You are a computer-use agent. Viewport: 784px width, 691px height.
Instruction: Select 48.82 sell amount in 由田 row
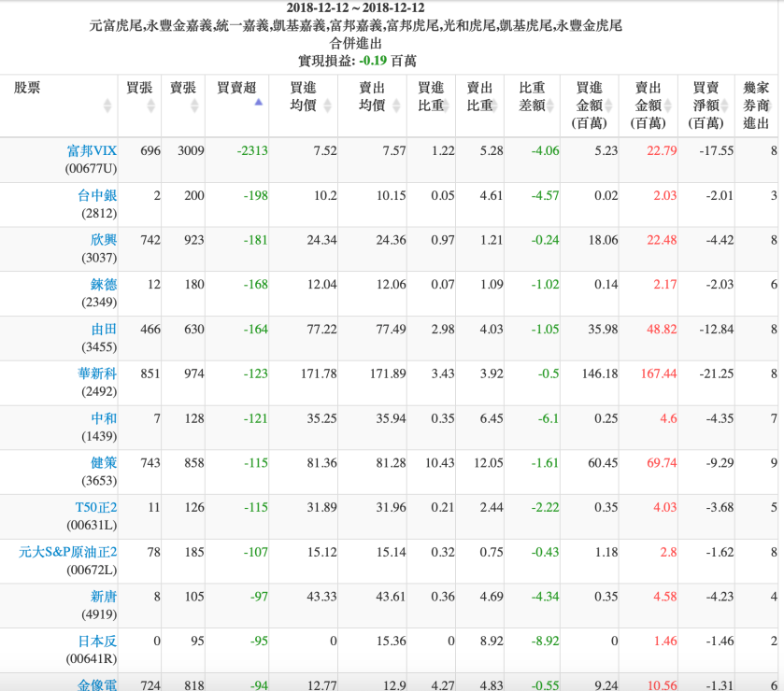pos(662,329)
